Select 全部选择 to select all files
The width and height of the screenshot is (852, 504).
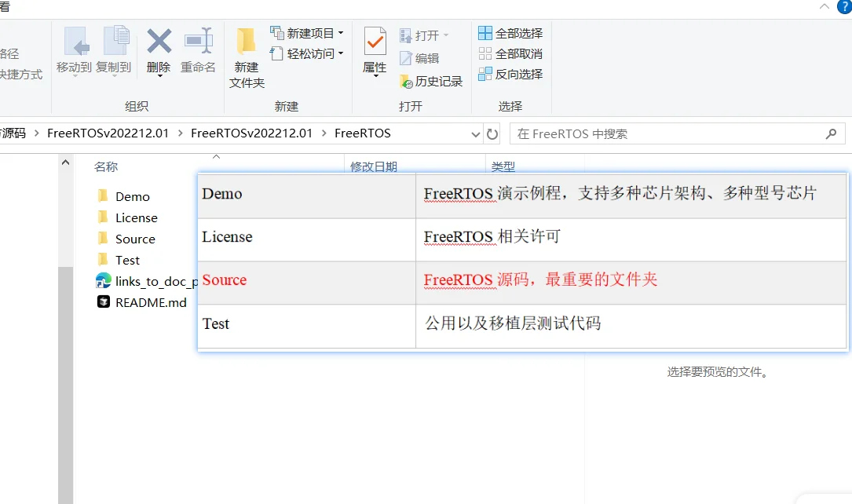514,33
